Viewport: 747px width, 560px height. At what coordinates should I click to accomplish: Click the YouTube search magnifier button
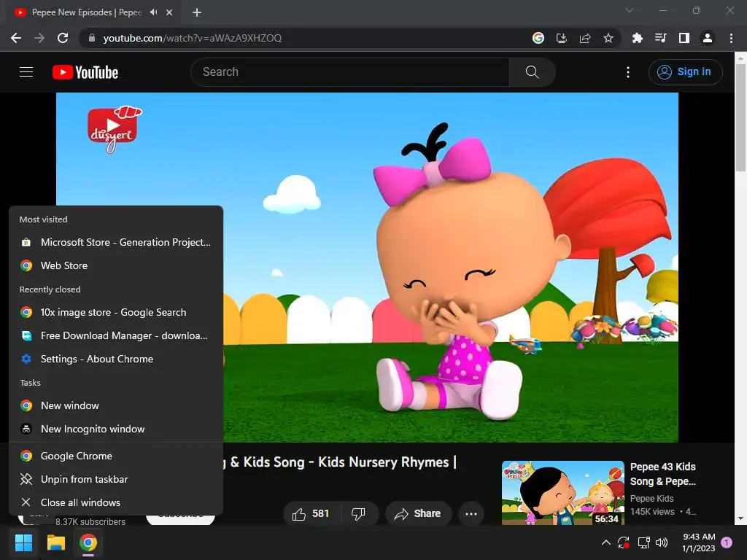(x=532, y=72)
